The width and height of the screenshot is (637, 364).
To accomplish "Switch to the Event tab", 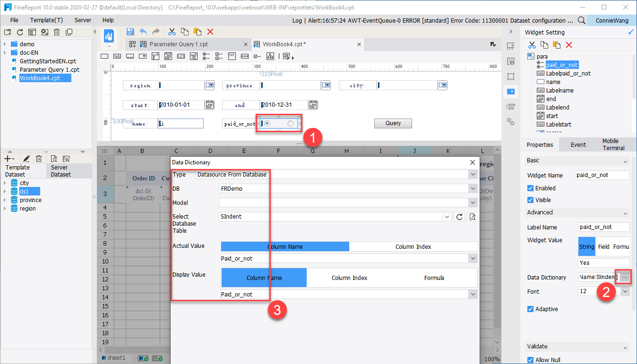I will point(578,144).
